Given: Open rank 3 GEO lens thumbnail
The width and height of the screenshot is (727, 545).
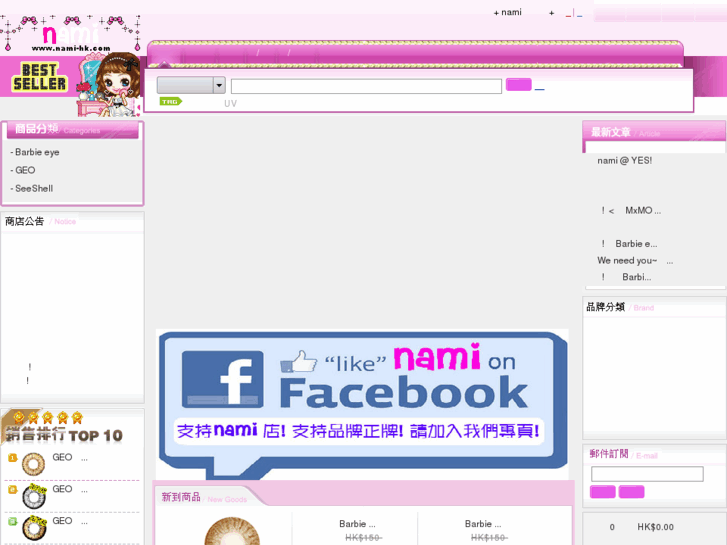Looking at the screenshot, I should click(x=34, y=528).
